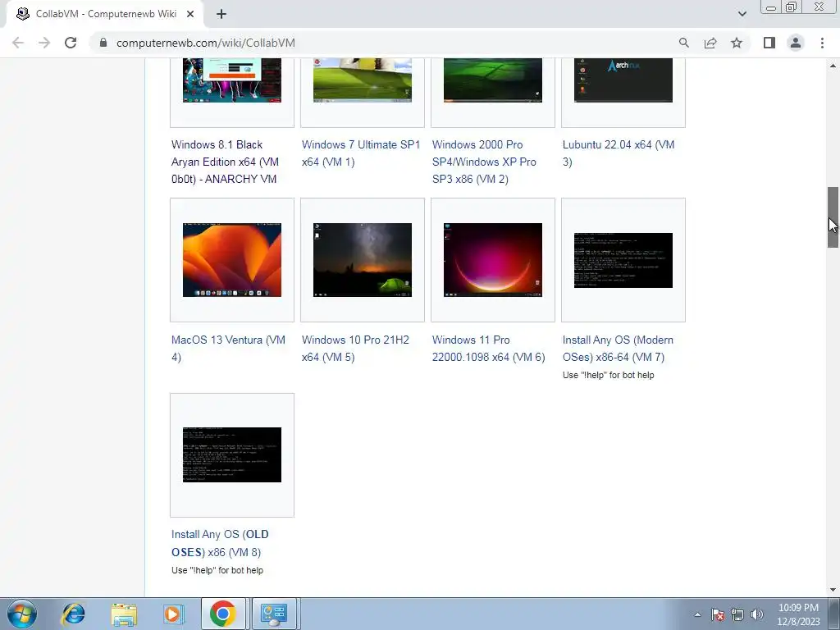The image size is (840, 630).
Task: Click the browser forward arrow
Action: pyautogui.click(x=44, y=43)
